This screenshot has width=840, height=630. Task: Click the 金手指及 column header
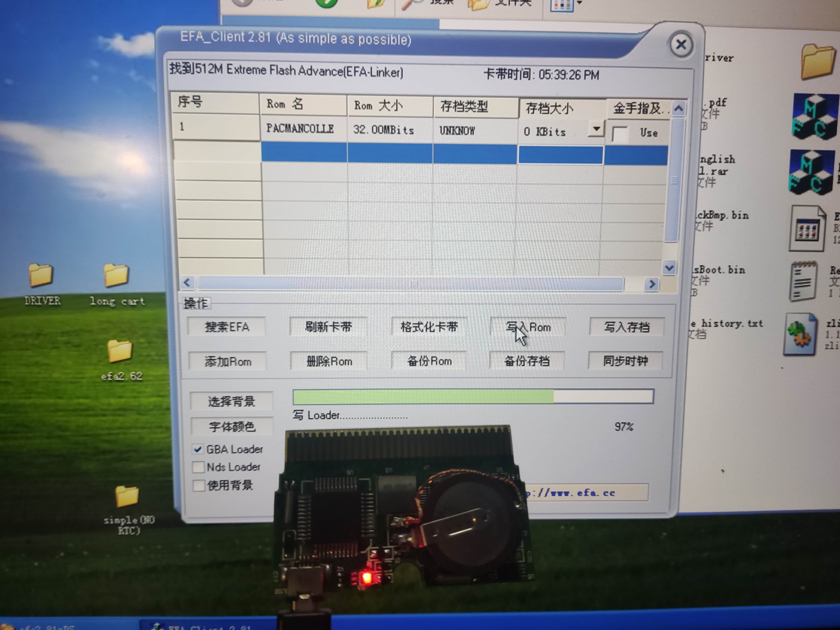click(x=638, y=109)
